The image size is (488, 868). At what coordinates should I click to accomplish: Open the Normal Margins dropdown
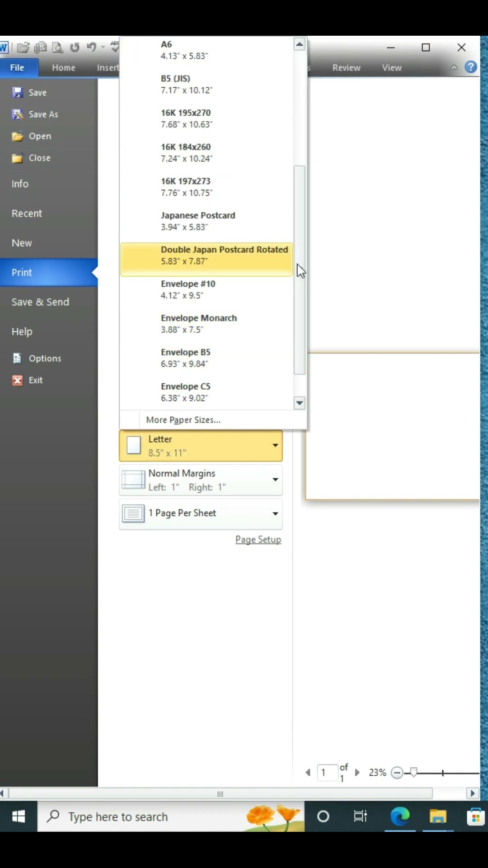[201, 480]
